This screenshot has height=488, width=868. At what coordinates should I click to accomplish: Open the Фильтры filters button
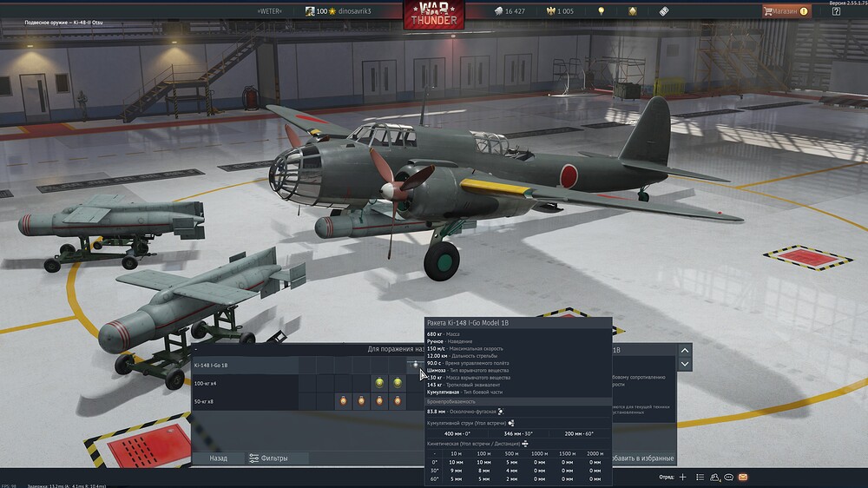[x=268, y=458]
